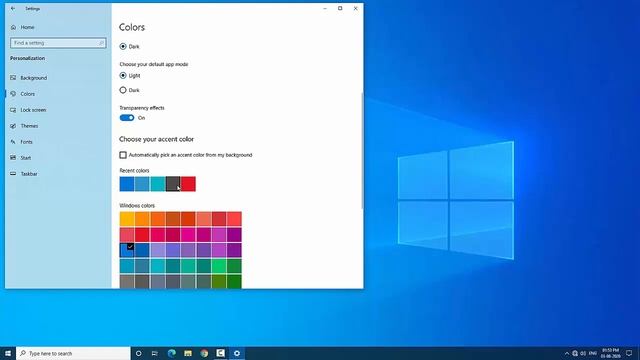
Task: Open the Action Center notifications icon
Action: tap(629, 353)
